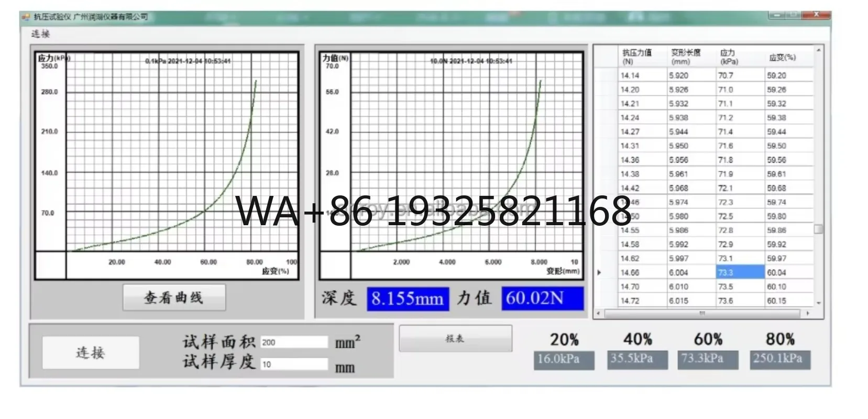The height and width of the screenshot is (419, 868).
Task: Select the 59.38 strain cell
Action: [x=789, y=118]
